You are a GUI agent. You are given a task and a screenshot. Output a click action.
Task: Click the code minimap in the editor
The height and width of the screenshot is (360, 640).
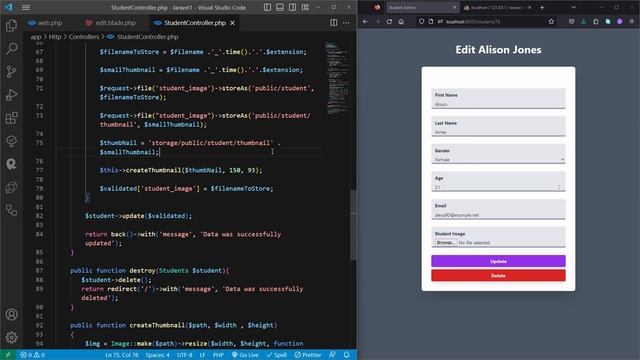click(337, 78)
